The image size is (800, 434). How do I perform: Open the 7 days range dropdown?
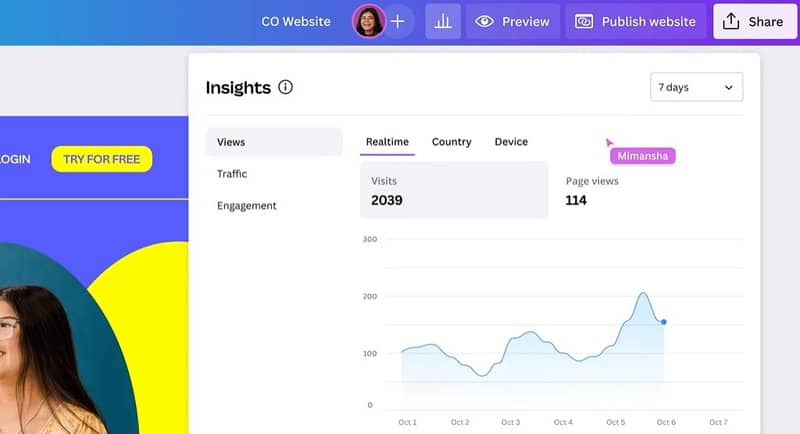(696, 87)
